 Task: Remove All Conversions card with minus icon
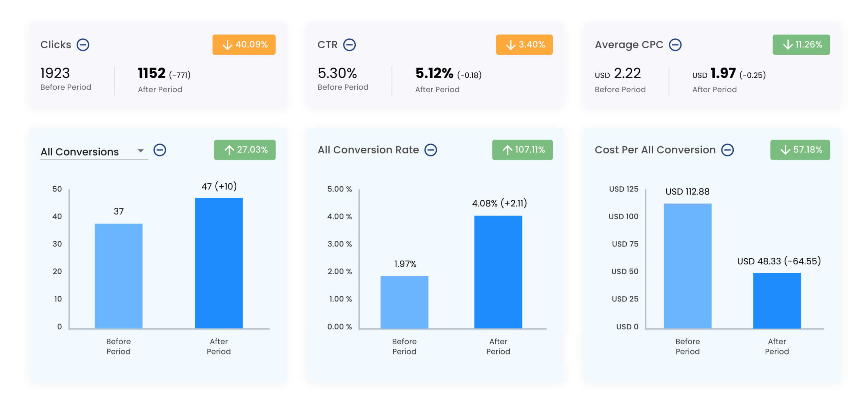pyautogui.click(x=159, y=149)
